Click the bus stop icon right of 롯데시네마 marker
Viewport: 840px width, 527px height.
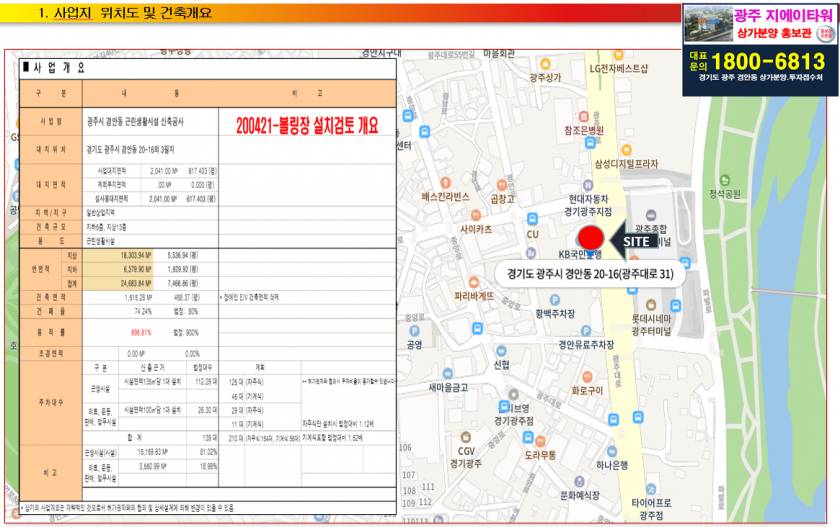(x=676, y=306)
